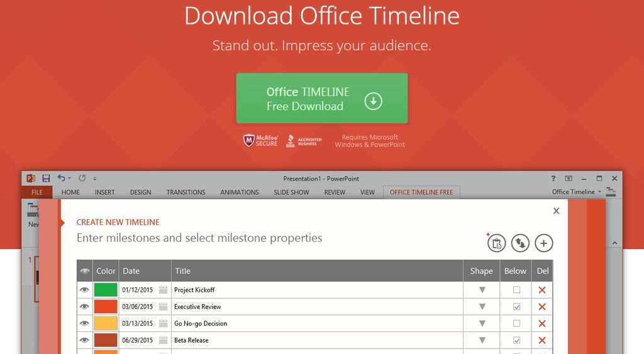Save the presentation with the floppy icon
This screenshot has height=354, width=644.
[x=46, y=178]
